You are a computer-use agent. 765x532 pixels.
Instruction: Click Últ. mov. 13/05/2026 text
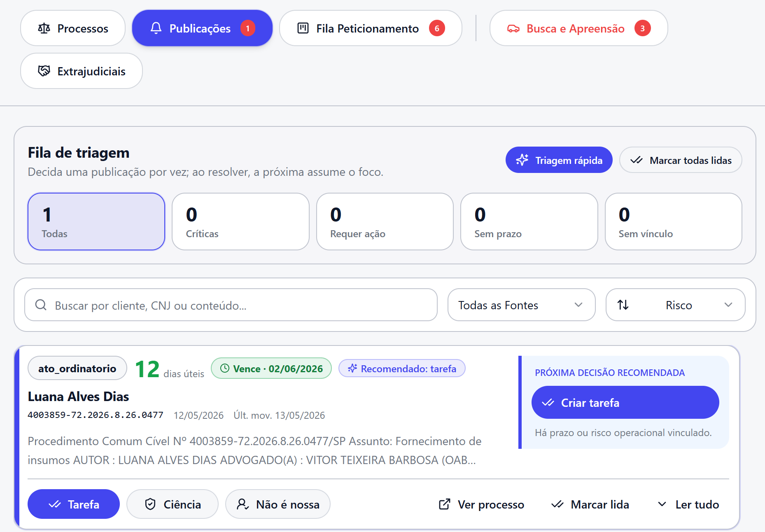pyautogui.click(x=279, y=415)
